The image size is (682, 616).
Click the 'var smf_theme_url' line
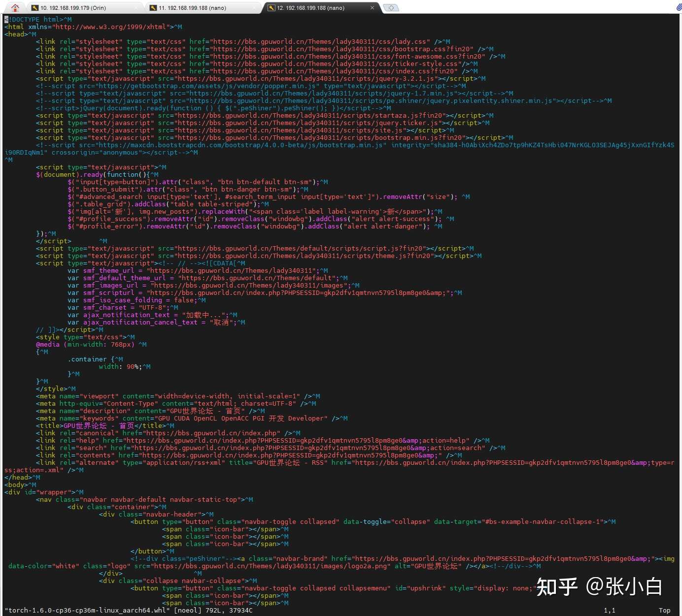click(198, 270)
